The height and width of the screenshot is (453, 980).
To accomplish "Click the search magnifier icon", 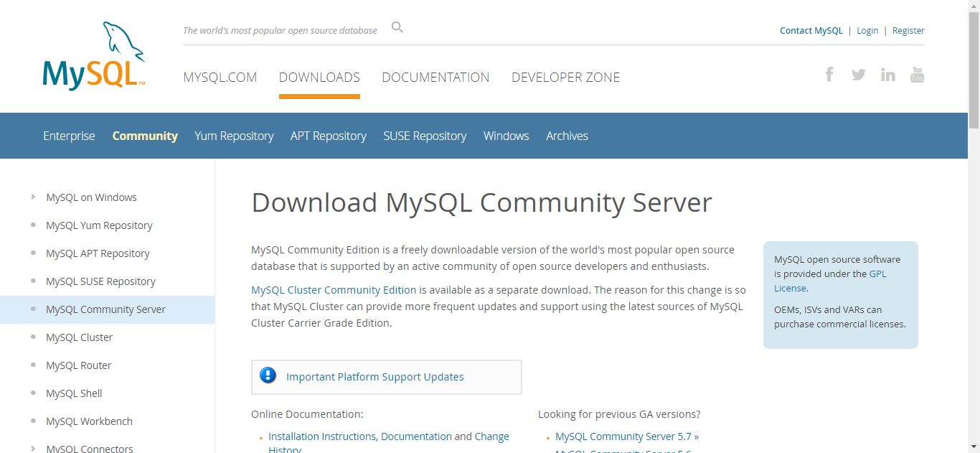I will [x=397, y=28].
